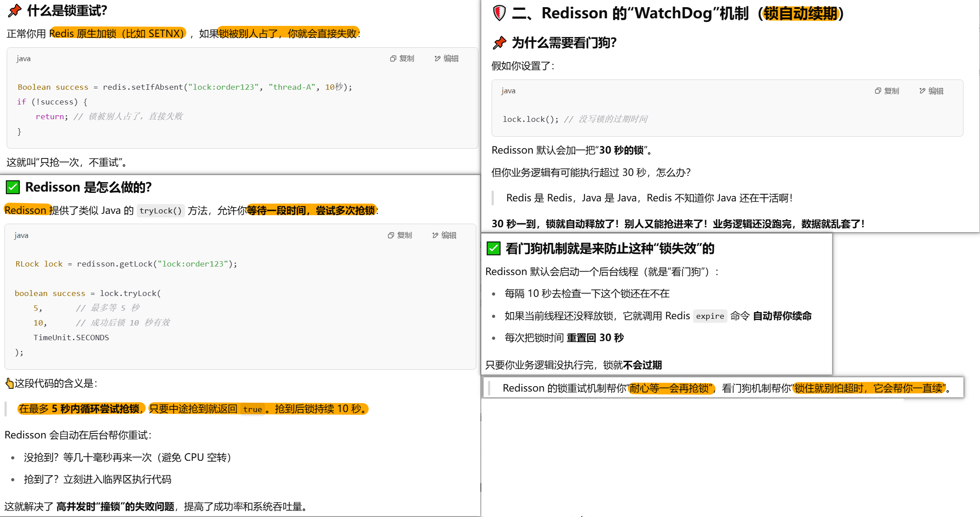Click the green checkmark beside Redisson 是怎么做的

pyautogui.click(x=13, y=187)
